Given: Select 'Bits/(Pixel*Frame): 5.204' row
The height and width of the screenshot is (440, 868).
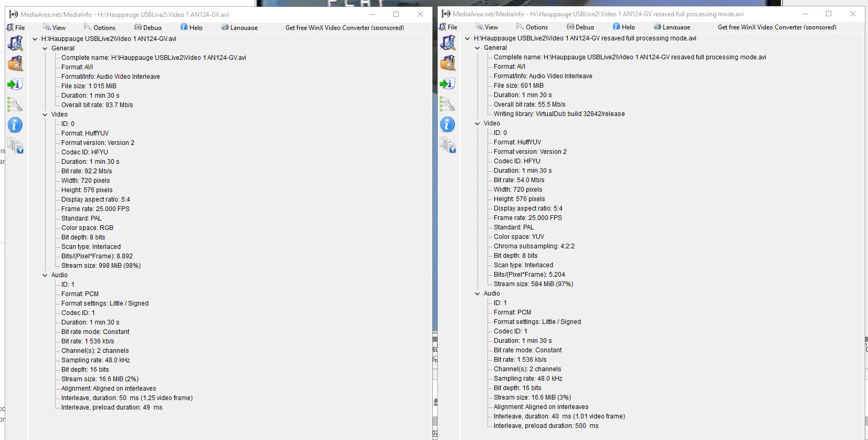Looking at the screenshot, I should coord(530,275).
